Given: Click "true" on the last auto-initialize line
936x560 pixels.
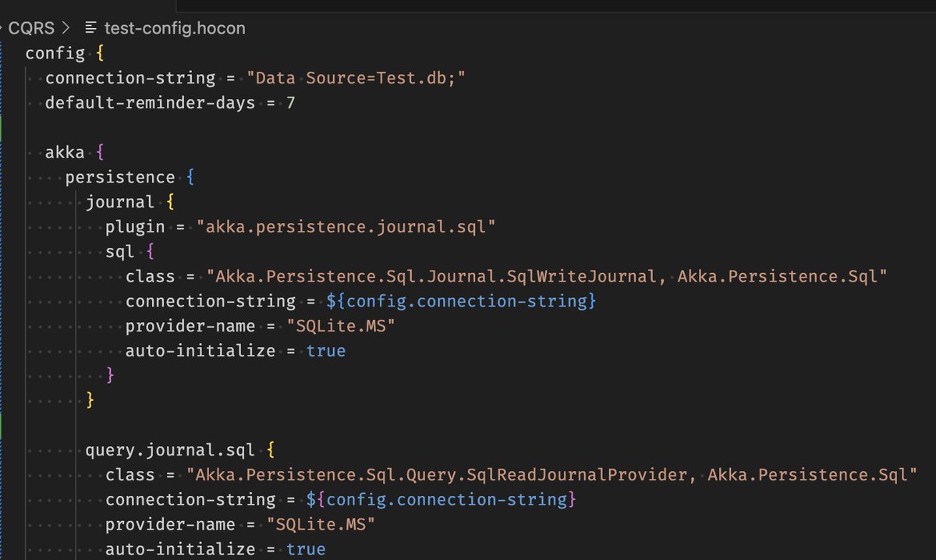Looking at the screenshot, I should (x=306, y=549).
